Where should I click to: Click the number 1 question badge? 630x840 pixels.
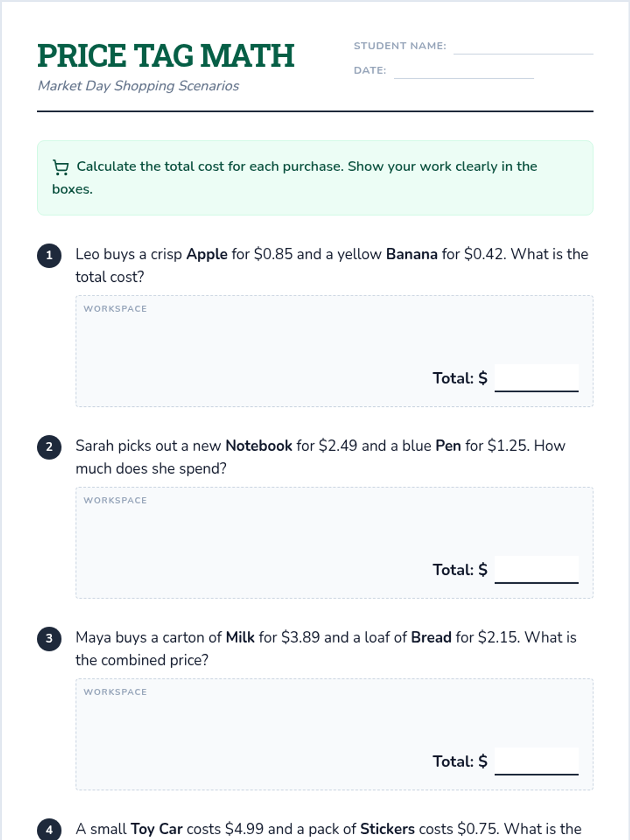49,255
